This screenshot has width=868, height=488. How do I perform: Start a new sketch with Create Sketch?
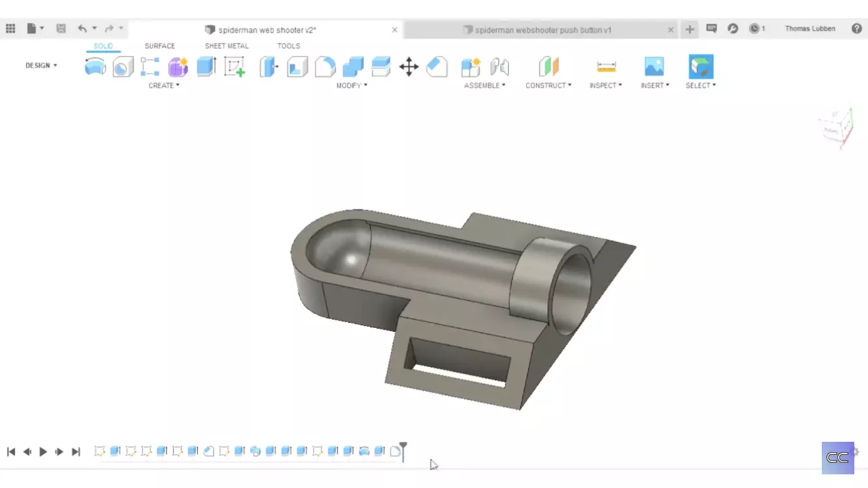pos(234,66)
